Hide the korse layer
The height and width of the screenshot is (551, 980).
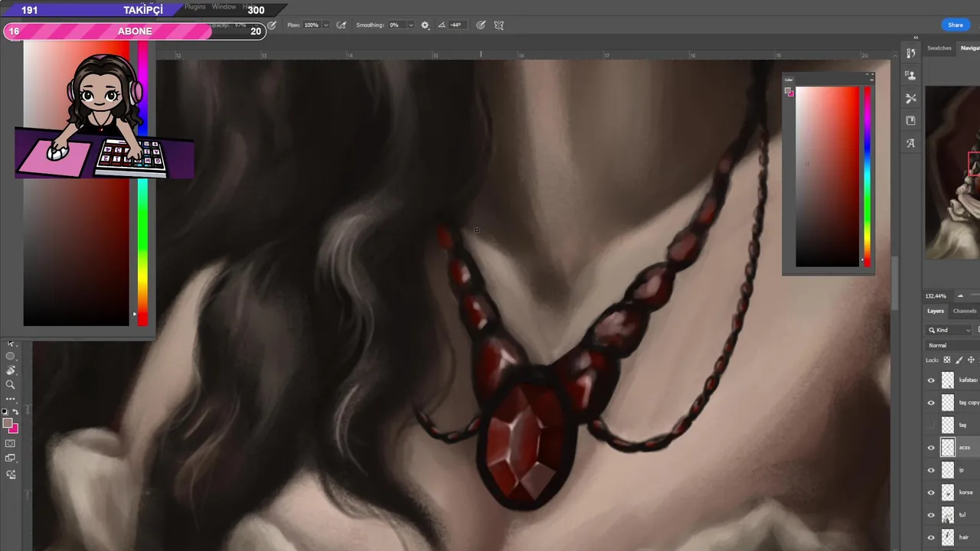[931, 492]
